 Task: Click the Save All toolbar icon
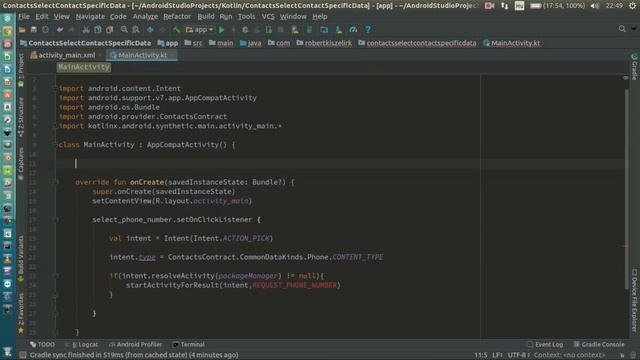click(x=33, y=30)
